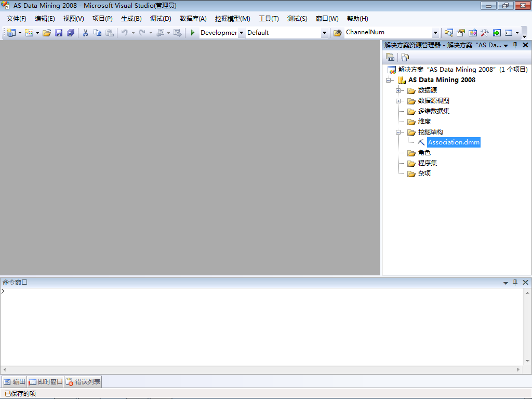
Task: Click the Find in Files icon
Action: click(337, 33)
